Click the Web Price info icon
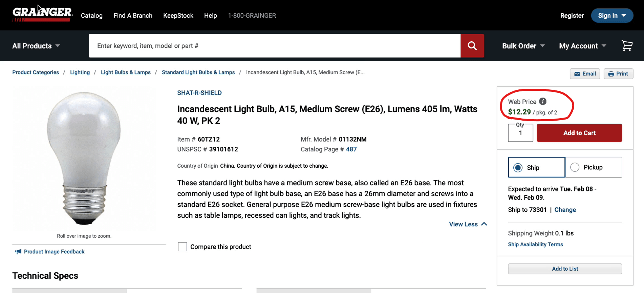Viewport: 644px width, 293px height. pos(542,101)
